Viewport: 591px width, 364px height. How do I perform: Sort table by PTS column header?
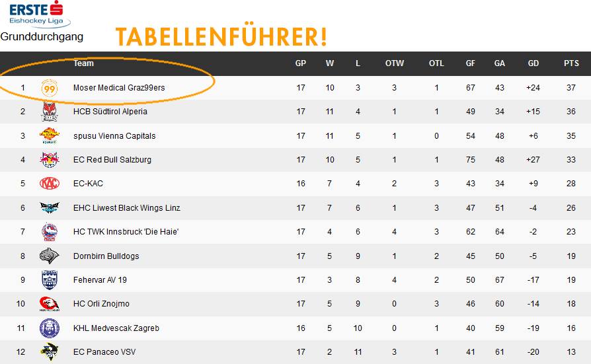coord(571,63)
